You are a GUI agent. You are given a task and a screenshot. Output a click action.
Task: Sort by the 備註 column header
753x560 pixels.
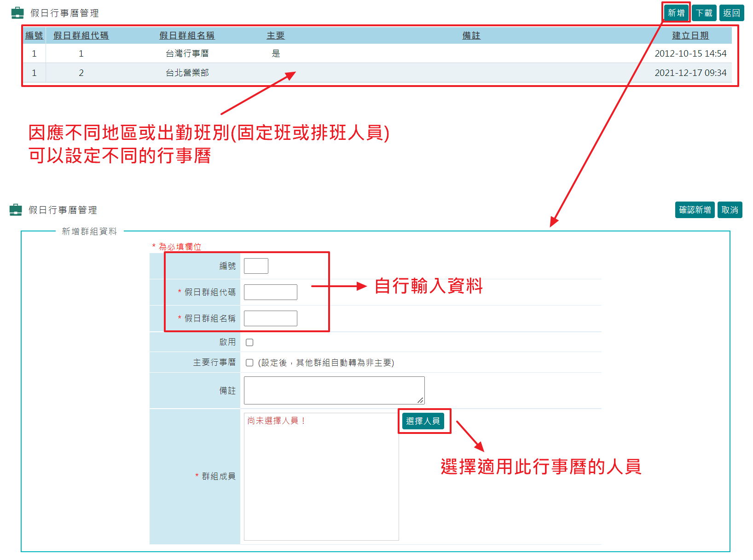click(470, 35)
